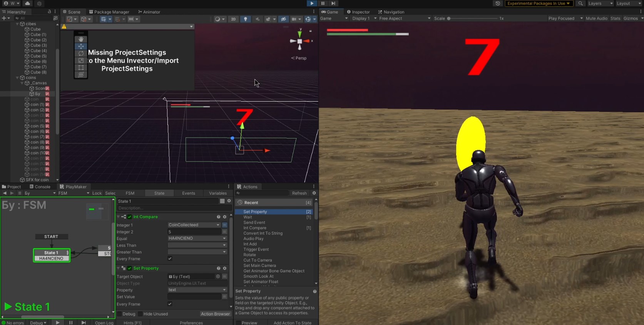
Task: Enable the Debug checkbox
Action: pyautogui.click(x=119, y=314)
